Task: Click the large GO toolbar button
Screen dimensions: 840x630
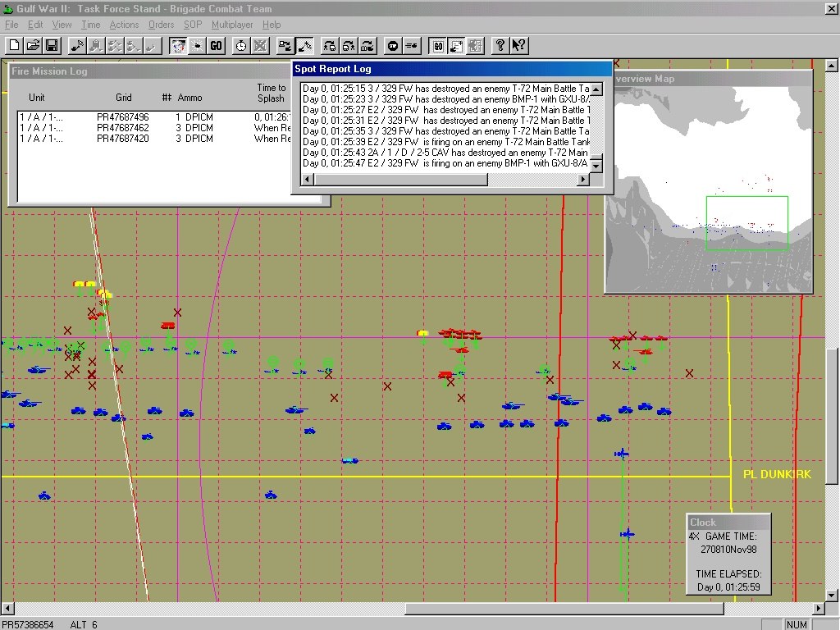Action: (x=216, y=46)
